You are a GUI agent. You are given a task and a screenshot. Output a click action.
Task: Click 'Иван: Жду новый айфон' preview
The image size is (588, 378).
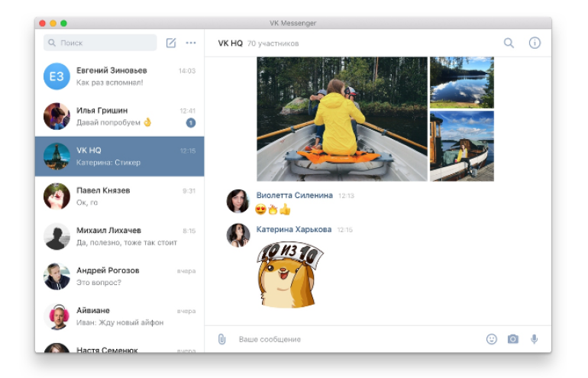[x=120, y=322]
